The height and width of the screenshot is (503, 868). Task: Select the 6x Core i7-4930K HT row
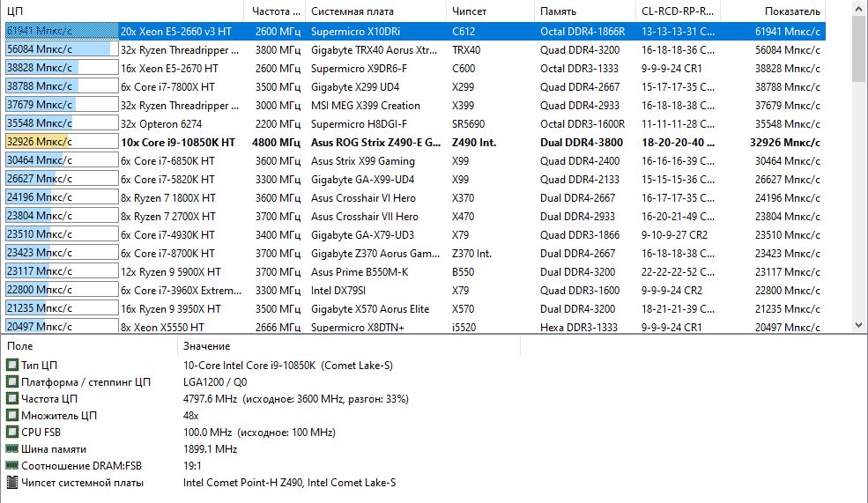(415, 234)
